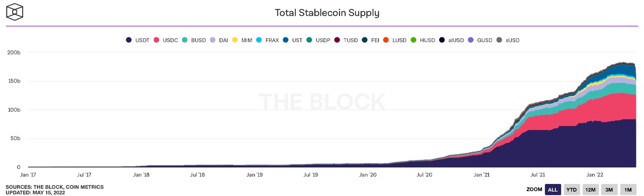Toggle the alUSD legend entry
Viewport: 644px width, 196px height.
(x=451, y=40)
